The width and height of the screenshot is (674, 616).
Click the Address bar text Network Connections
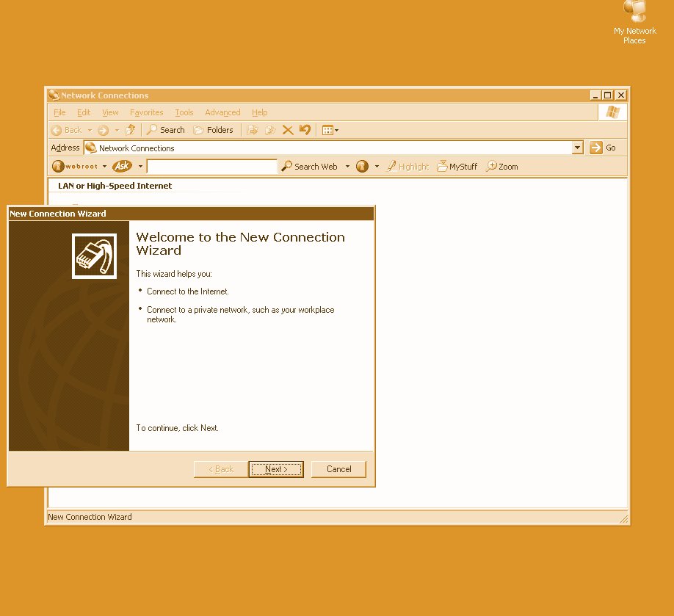137,148
